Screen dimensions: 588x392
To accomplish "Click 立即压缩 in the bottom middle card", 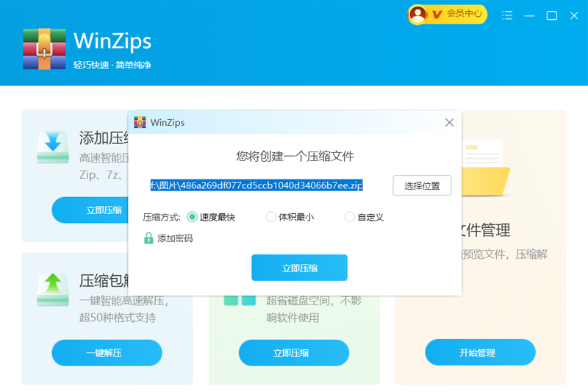I will tap(293, 352).
